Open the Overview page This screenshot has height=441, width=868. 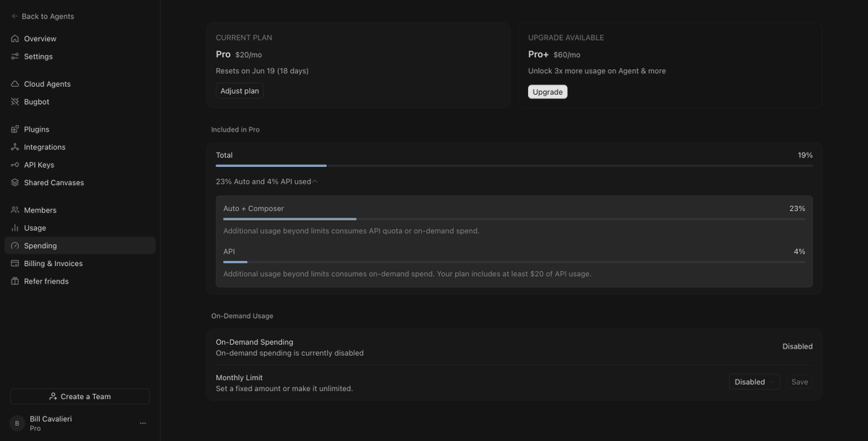tap(80, 38)
